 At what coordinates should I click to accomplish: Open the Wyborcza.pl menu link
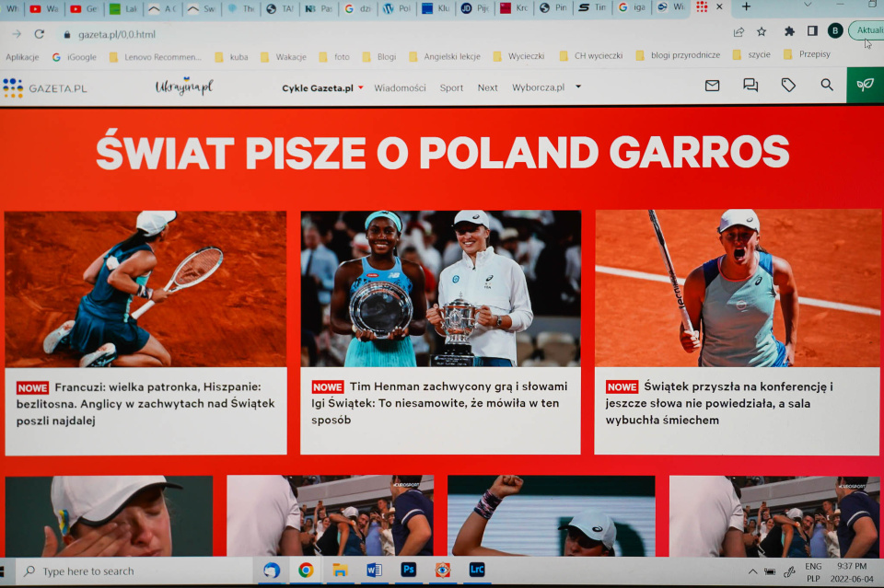tap(539, 87)
